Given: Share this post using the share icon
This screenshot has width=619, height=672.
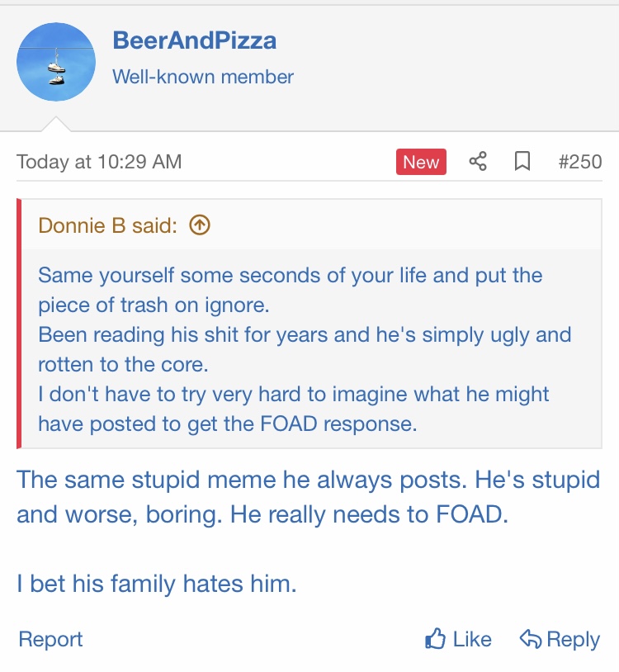Looking at the screenshot, I should 478,162.
